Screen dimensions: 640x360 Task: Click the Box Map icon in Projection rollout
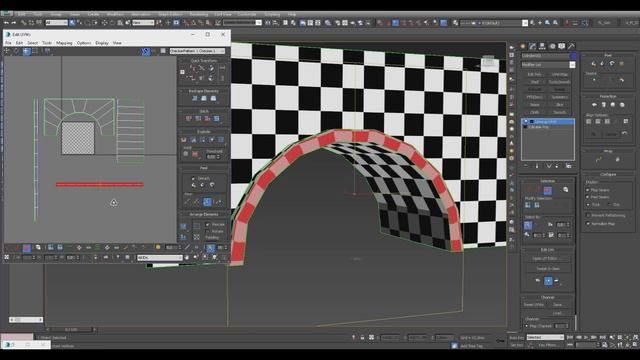pos(622,104)
